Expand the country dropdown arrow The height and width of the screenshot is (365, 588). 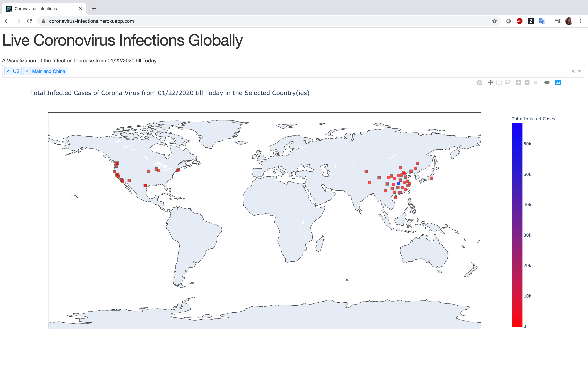[x=580, y=71]
